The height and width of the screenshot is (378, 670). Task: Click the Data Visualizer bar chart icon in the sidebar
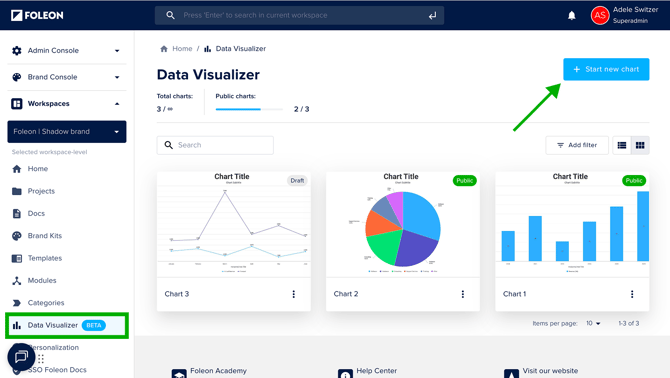click(17, 325)
